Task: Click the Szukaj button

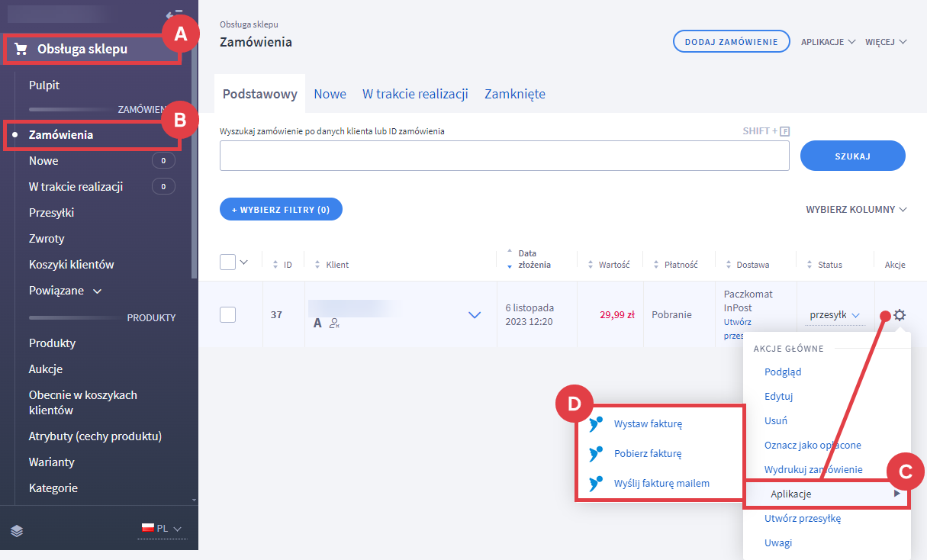Action: tap(852, 156)
